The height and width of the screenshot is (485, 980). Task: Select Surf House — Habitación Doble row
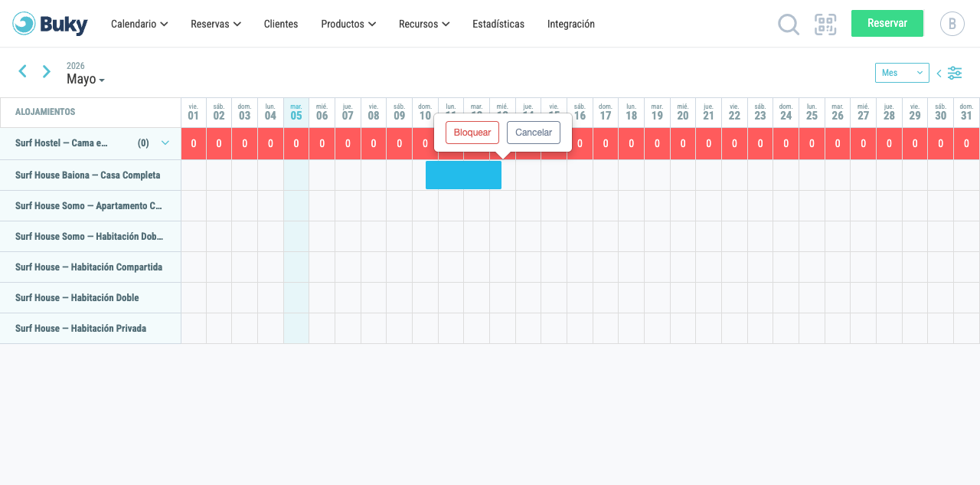[x=90, y=297]
